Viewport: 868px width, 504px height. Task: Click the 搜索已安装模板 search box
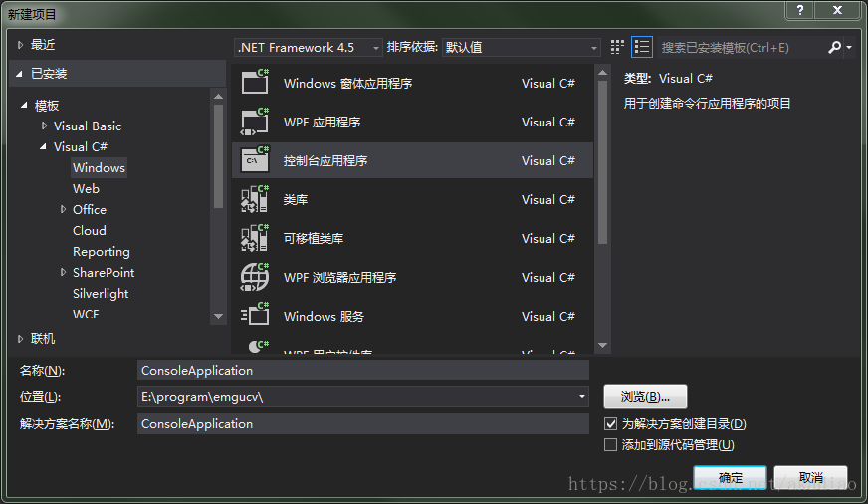tap(742, 48)
